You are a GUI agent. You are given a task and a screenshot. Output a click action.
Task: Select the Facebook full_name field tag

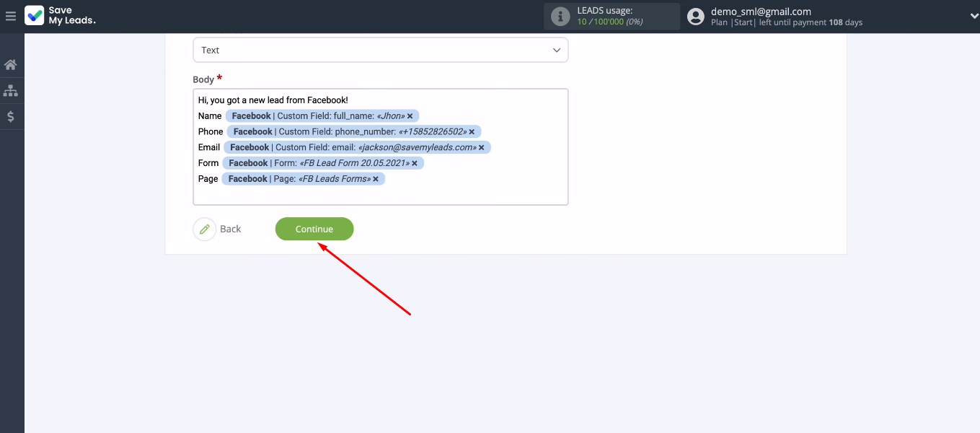322,116
